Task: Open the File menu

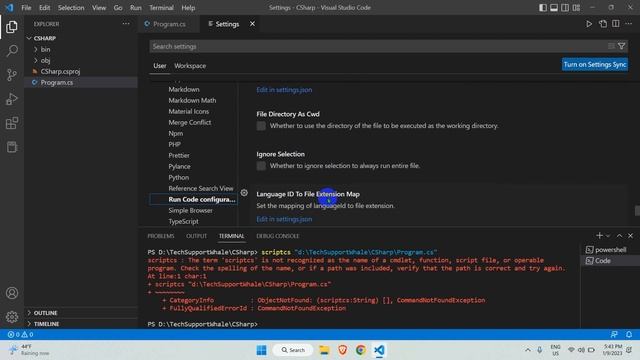Action: 26,8
